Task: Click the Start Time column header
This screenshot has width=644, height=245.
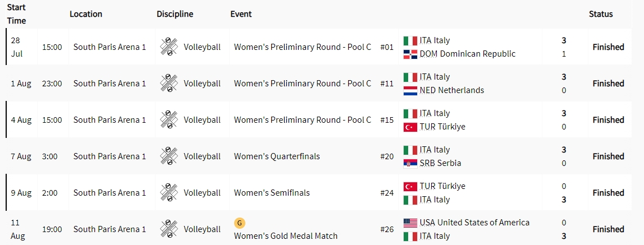Action: pyautogui.click(x=16, y=15)
